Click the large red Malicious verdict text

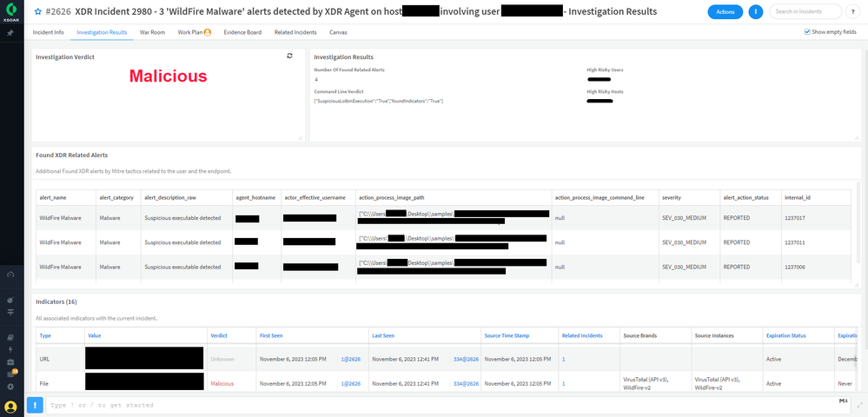169,76
